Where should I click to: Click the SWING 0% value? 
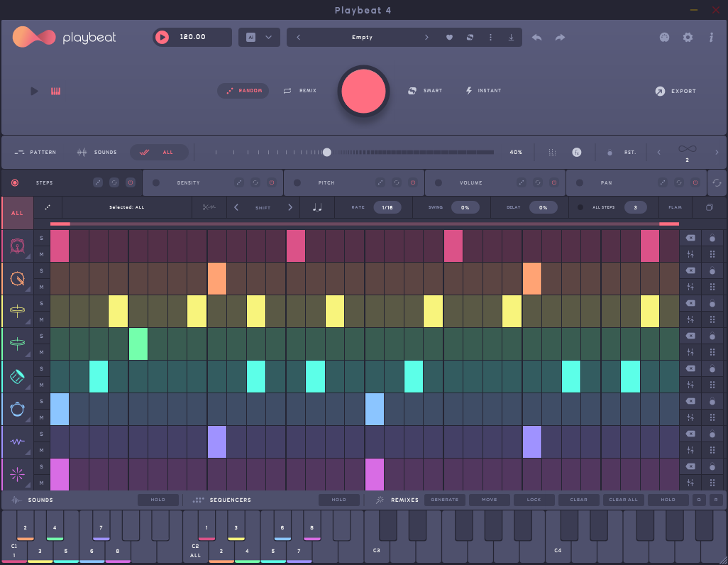tap(465, 207)
